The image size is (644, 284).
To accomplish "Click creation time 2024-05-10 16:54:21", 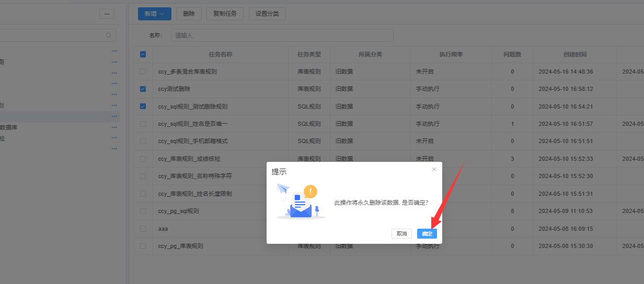I will pyautogui.click(x=566, y=106).
